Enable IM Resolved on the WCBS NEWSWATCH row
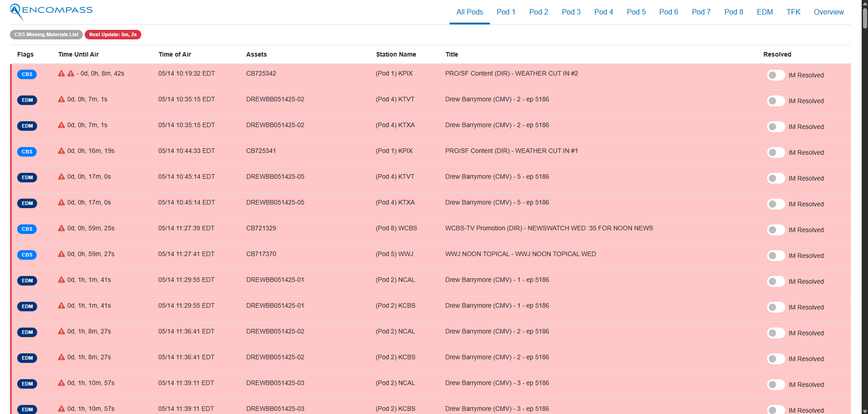Image resolution: width=868 pixels, height=414 pixels. [x=776, y=230]
